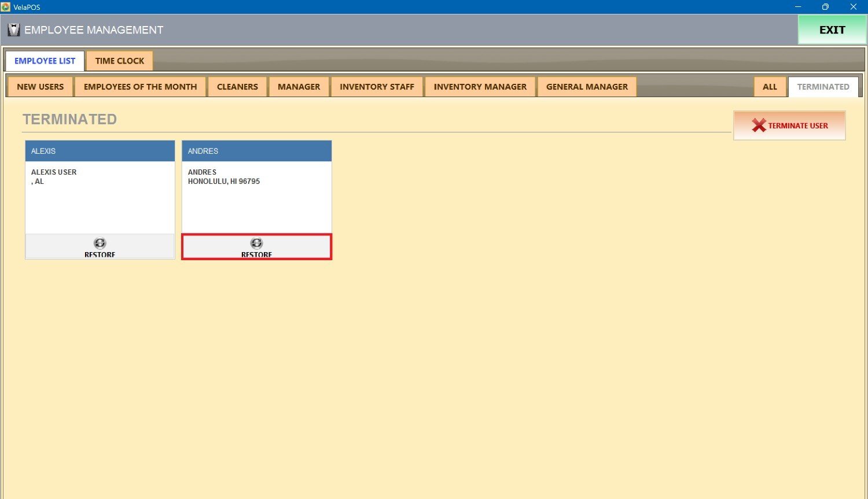Show General Manager employees
This screenshot has width=868, height=499.
coord(587,87)
